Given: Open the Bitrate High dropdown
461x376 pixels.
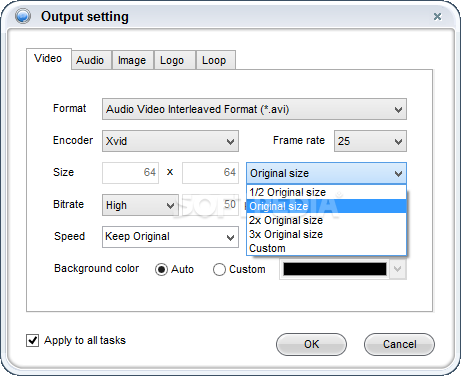Looking at the screenshot, I should (x=140, y=205).
